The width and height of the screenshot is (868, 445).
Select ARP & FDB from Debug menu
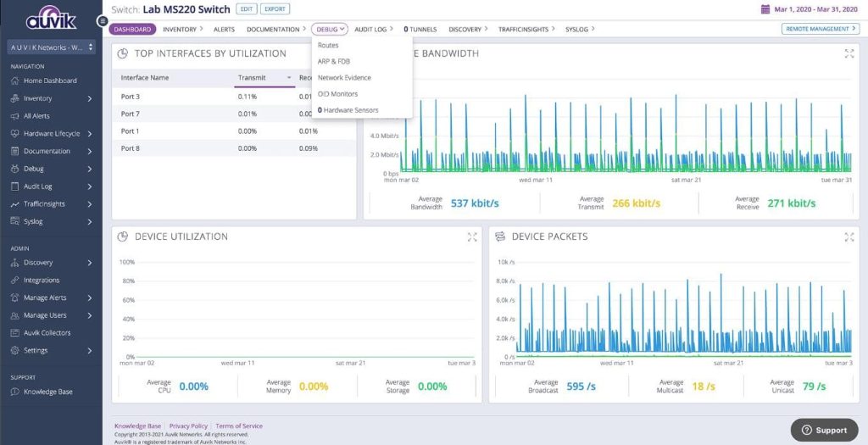pyautogui.click(x=334, y=61)
